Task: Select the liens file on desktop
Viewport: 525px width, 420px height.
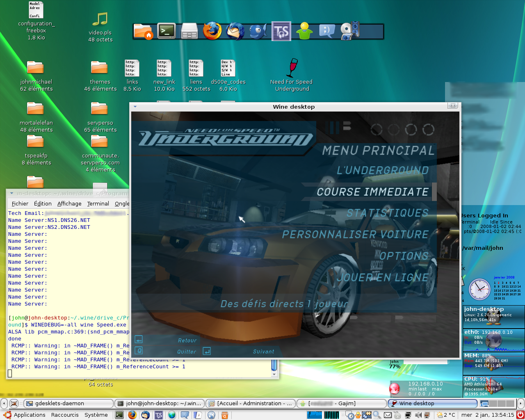Action: point(196,76)
